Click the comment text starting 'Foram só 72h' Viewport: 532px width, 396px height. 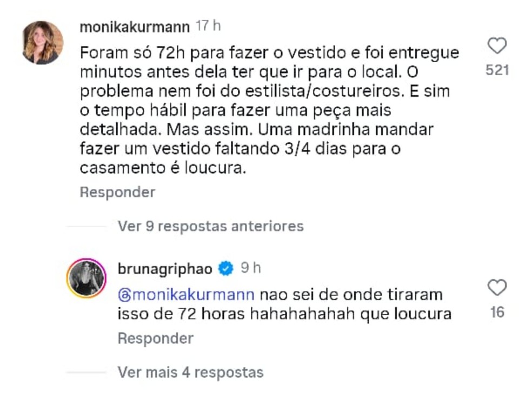pos(269,53)
